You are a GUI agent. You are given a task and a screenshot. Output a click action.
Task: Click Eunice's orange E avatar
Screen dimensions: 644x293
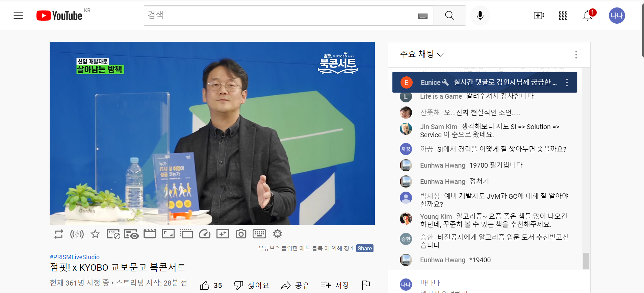point(406,82)
